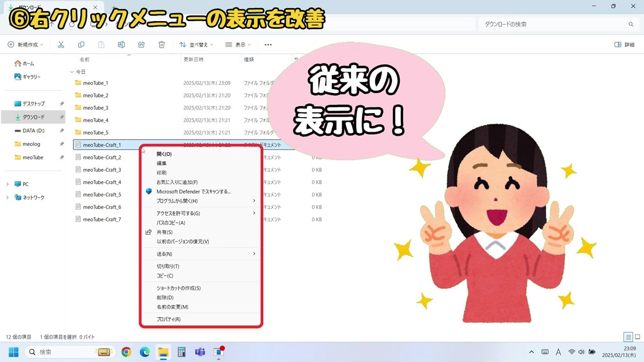Open Microsoft Teams from taskbar
644x362 pixels.
click(x=200, y=352)
